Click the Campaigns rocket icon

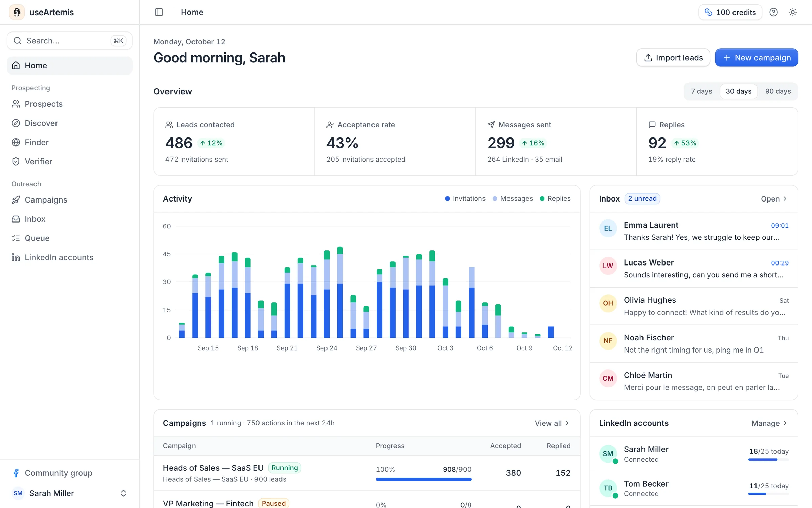click(16, 200)
